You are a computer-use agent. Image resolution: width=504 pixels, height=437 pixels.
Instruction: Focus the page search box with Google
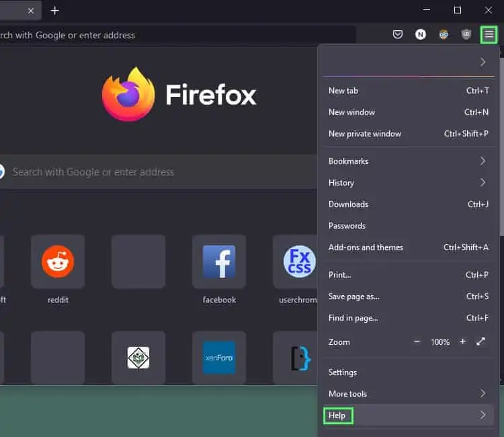pos(159,172)
